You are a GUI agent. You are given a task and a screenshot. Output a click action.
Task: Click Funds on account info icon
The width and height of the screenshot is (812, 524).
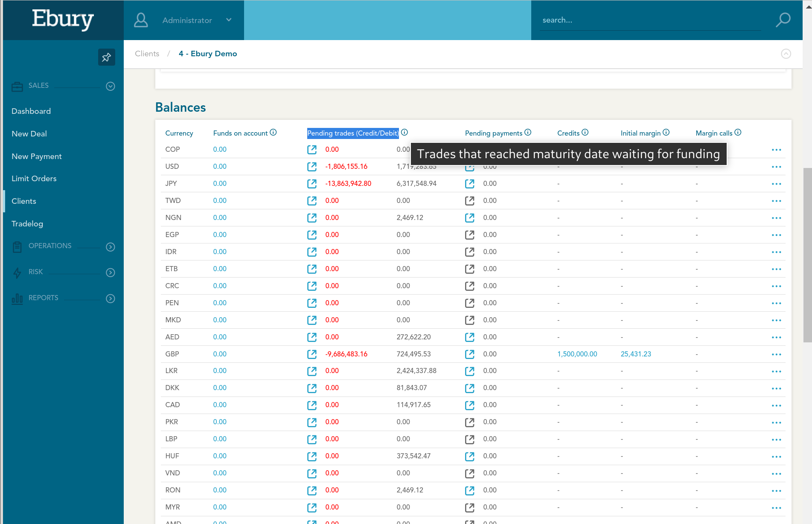[274, 133]
